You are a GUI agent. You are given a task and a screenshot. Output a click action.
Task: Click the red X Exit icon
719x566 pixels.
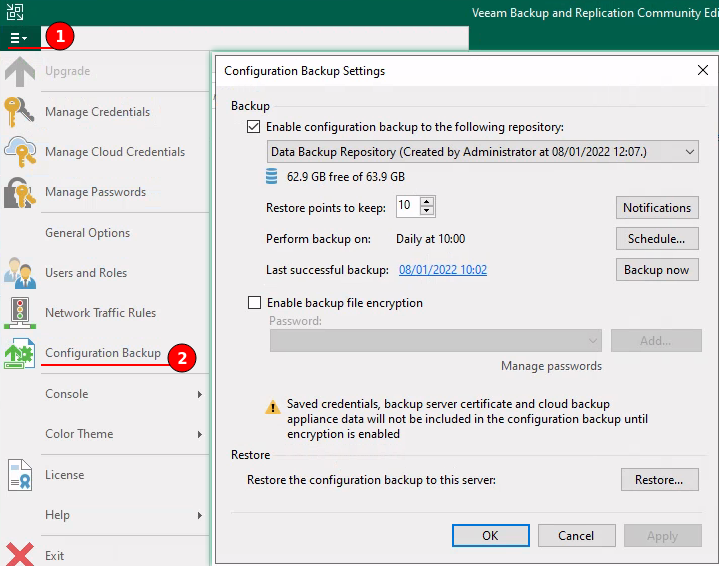[x=20, y=554]
